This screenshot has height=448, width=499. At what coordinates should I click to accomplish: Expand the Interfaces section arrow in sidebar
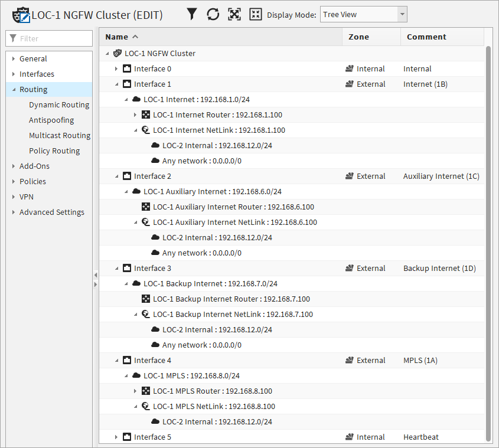[14, 74]
